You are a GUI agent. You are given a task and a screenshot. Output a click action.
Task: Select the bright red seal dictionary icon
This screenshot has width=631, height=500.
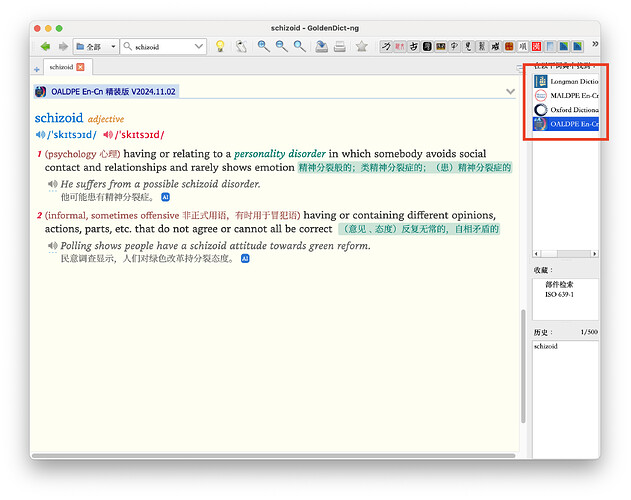536,46
